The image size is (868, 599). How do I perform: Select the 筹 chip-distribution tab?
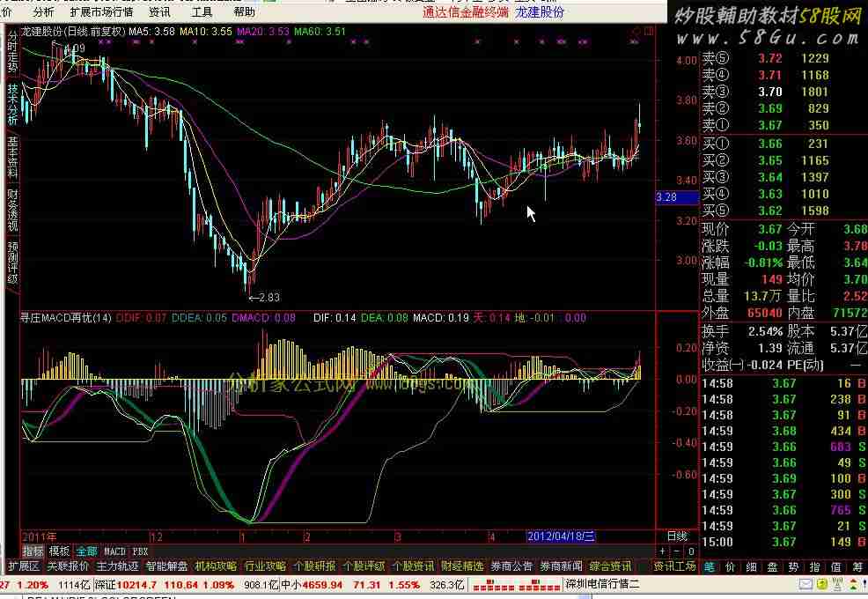pyautogui.click(x=857, y=567)
